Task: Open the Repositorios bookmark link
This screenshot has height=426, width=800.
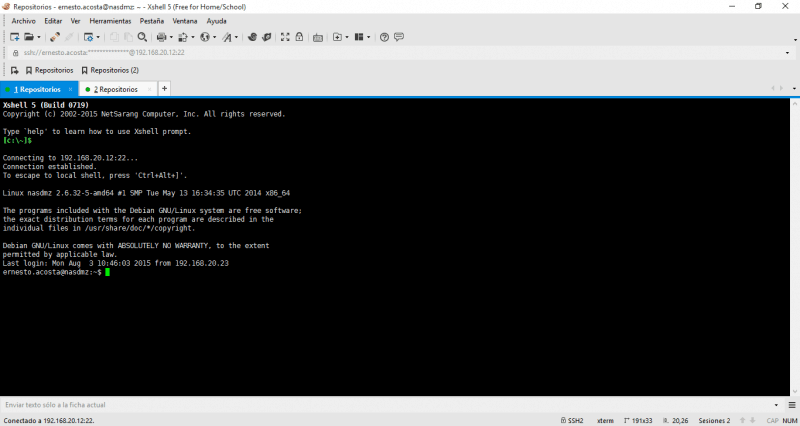Action: 50,70
